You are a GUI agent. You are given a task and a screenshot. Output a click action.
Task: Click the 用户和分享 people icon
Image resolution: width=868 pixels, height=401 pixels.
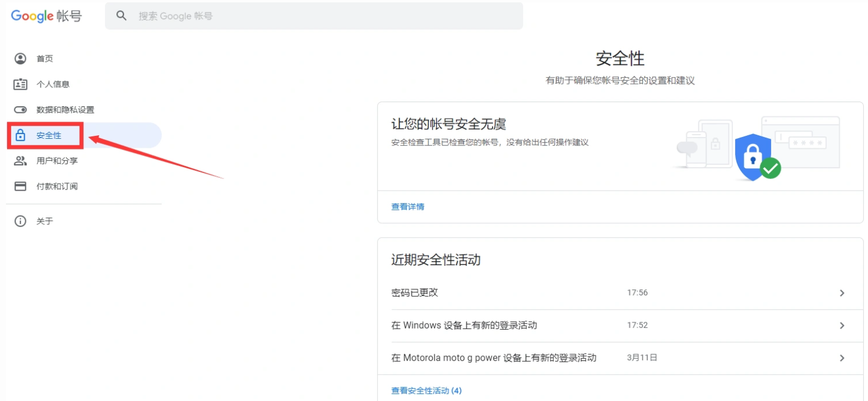point(21,161)
